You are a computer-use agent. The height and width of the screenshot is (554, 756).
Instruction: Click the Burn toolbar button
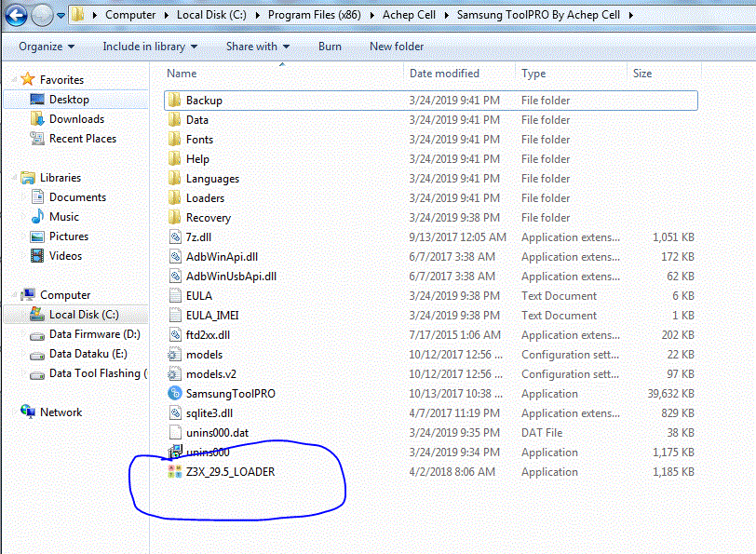[330, 47]
